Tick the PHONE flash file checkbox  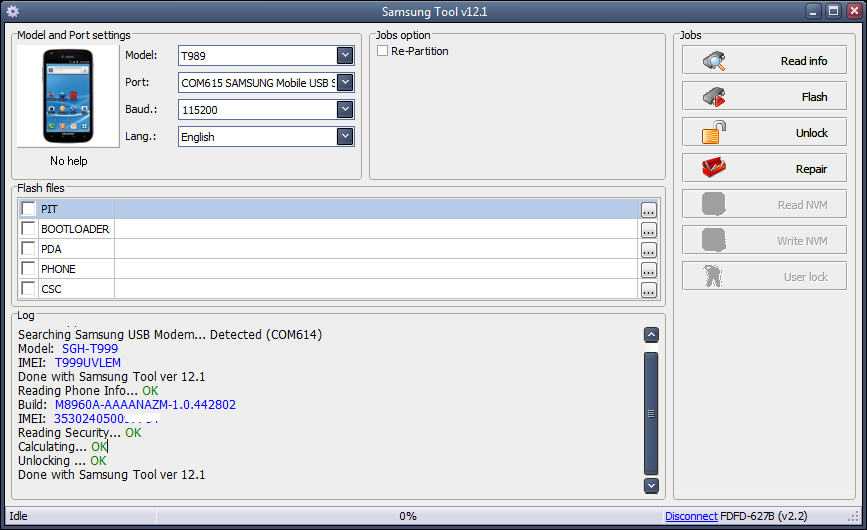pyautogui.click(x=28, y=269)
